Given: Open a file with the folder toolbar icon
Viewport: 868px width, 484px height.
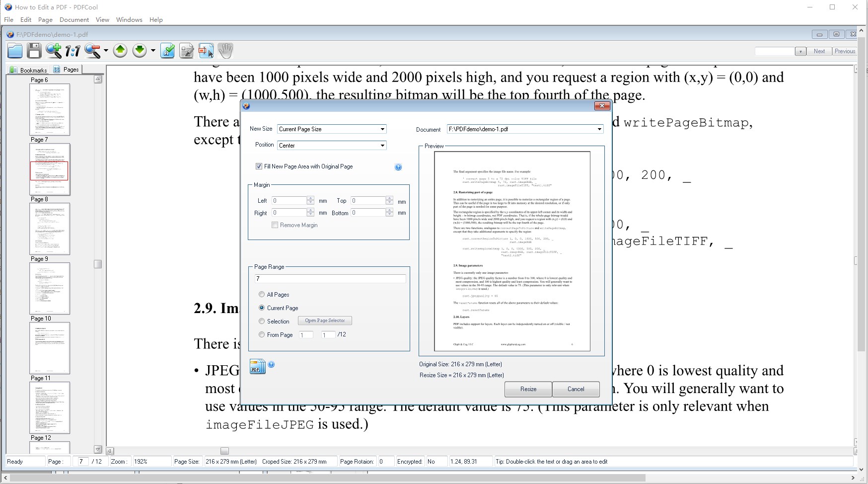Looking at the screenshot, I should (15, 51).
